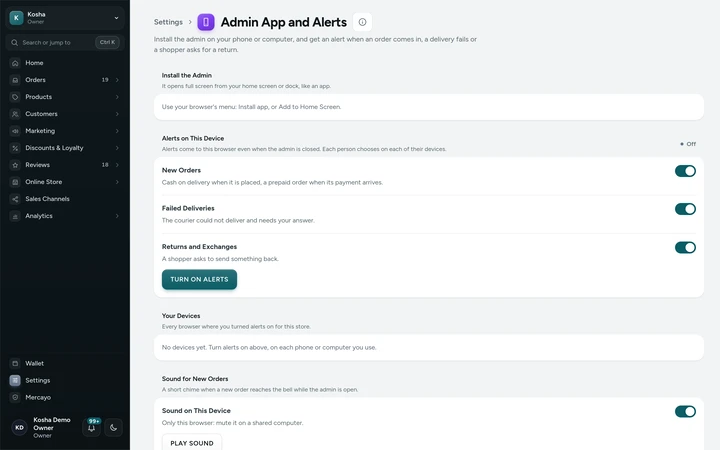
Task: Click the Products tag icon
Action: pyautogui.click(x=15, y=97)
